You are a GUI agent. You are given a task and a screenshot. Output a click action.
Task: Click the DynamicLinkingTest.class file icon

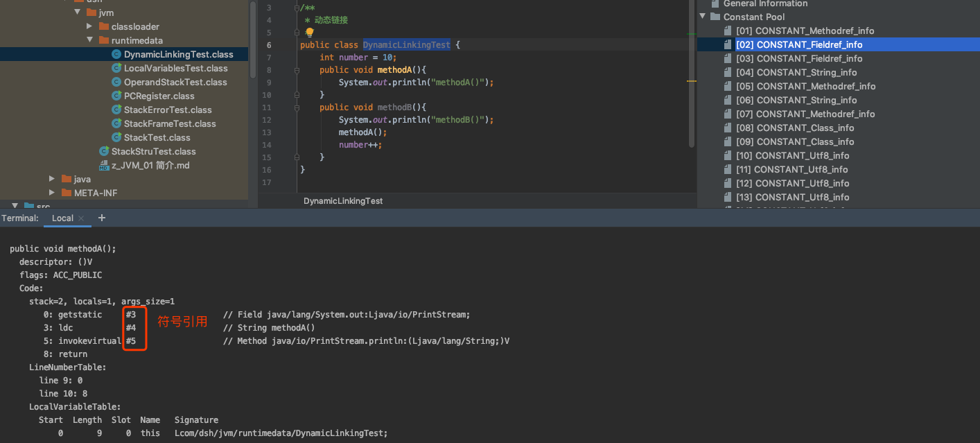(x=116, y=55)
